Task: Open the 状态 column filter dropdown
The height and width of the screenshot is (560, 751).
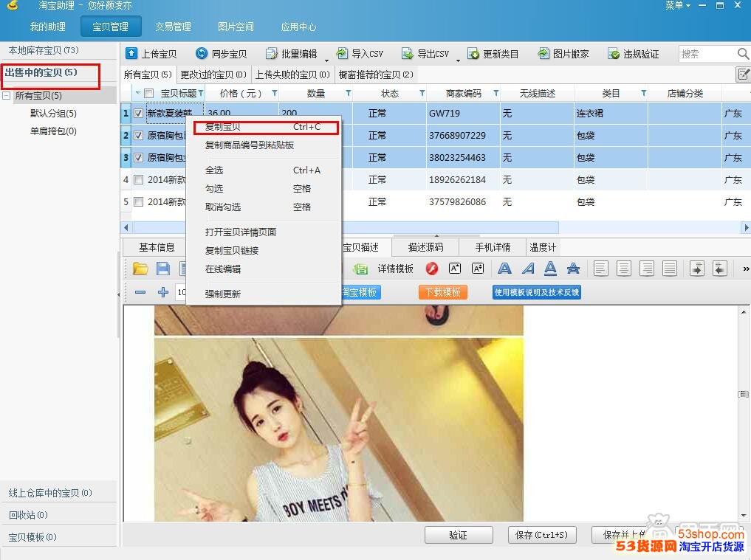Action: (x=422, y=93)
